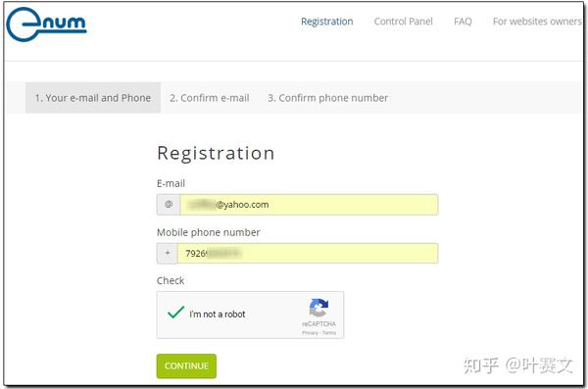Image resolution: width=588 pixels, height=389 pixels.
Task: Open the reCAPTCHA Privacy link
Action: coord(310,333)
